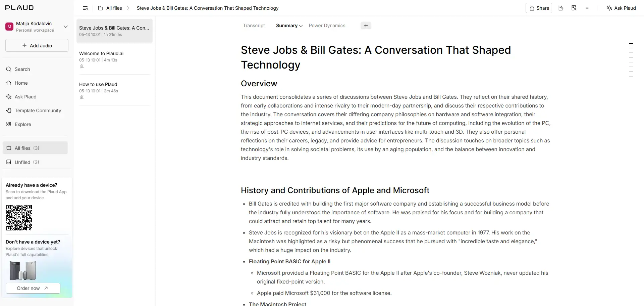Click the Plaud App QR code
644x306 pixels.
[19, 218]
